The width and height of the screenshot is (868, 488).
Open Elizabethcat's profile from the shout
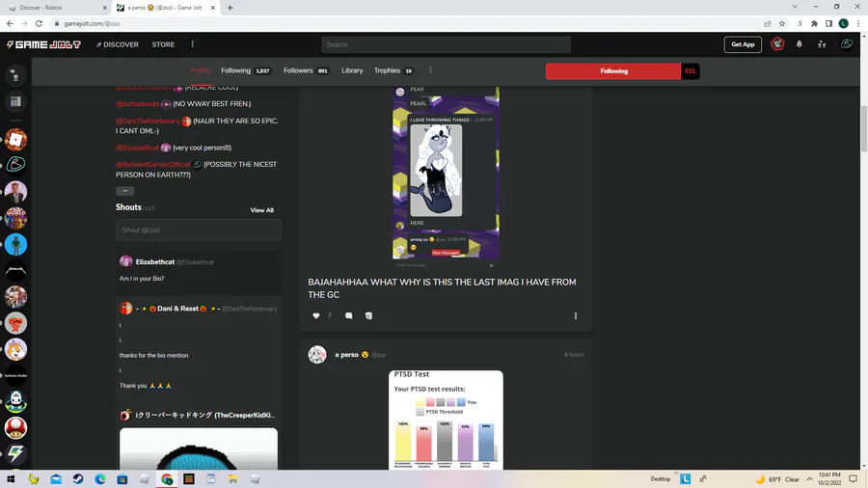pyautogui.click(x=155, y=261)
